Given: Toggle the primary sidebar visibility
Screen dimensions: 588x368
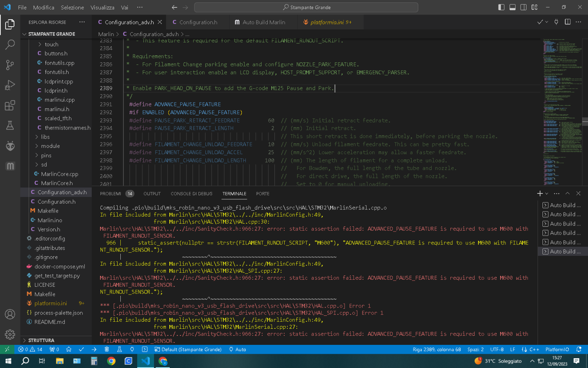Looking at the screenshot, I should point(501,7).
